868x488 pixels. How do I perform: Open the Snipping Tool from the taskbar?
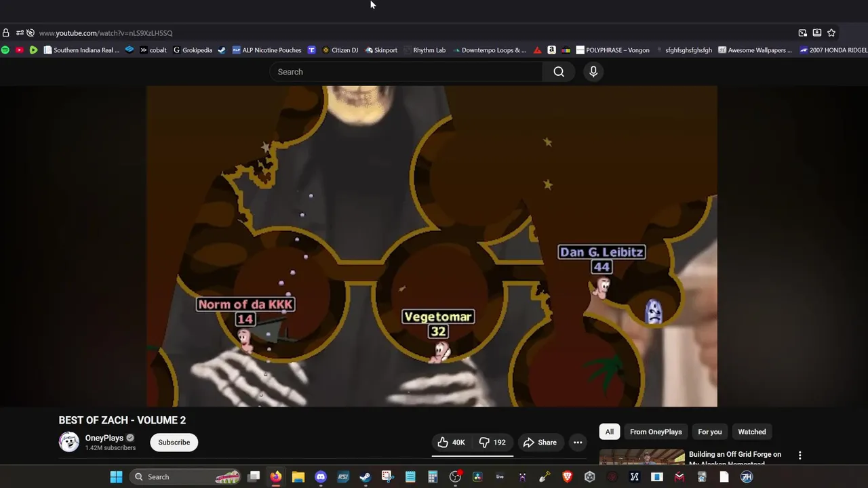coord(387,477)
